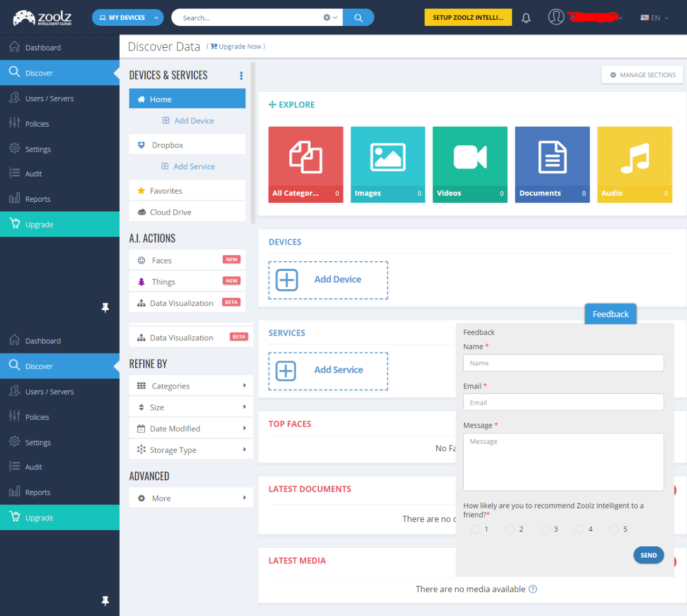The image size is (687, 616).
Task: Select rating 5 radio button
Action: point(614,529)
